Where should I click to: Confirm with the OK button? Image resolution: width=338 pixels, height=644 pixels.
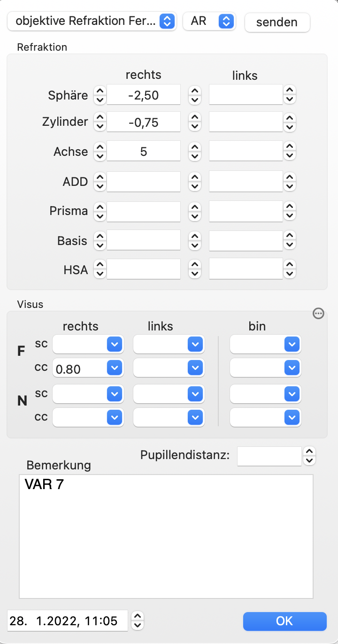(284, 621)
